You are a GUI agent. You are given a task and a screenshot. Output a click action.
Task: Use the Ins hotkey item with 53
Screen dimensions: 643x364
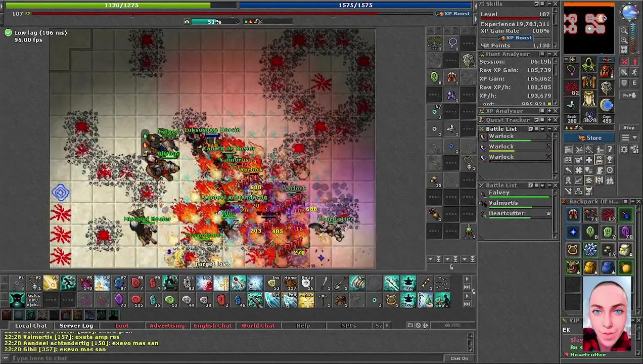(x=272, y=283)
